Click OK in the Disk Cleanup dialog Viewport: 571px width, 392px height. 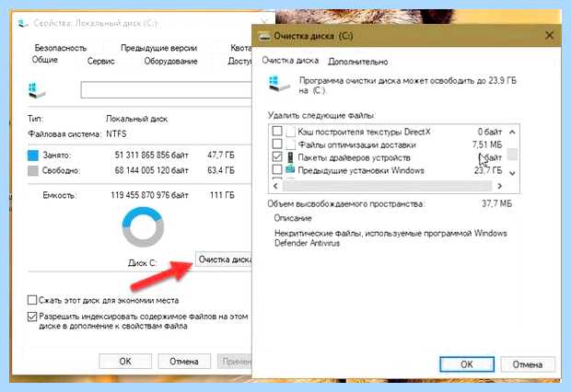467,364
